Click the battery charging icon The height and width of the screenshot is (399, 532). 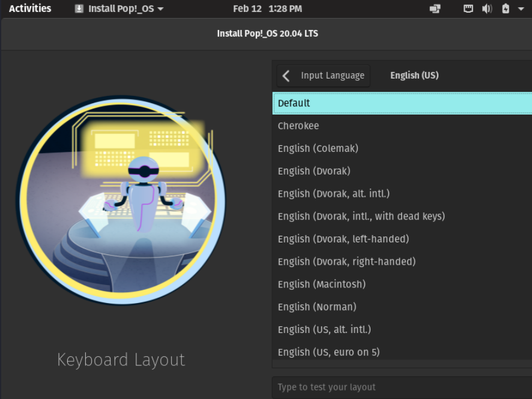506,9
